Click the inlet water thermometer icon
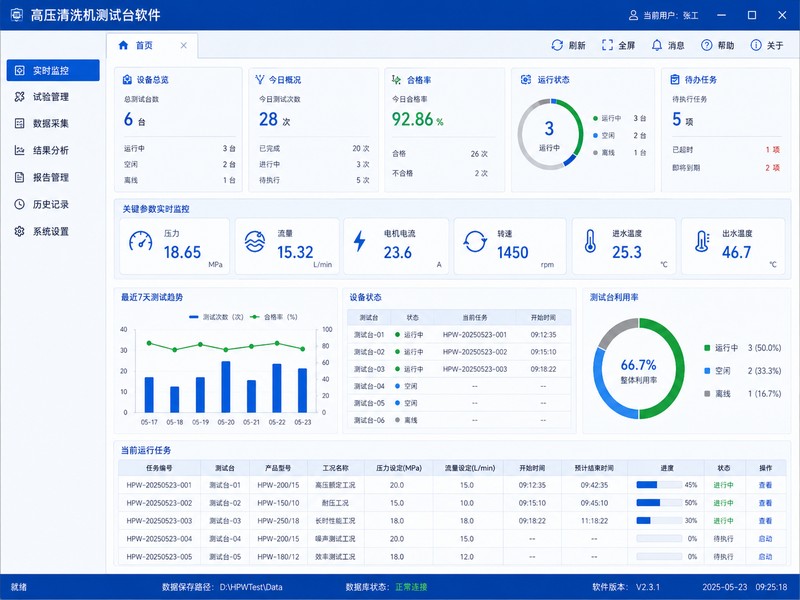This screenshot has width=800, height=600. (590, 241)
